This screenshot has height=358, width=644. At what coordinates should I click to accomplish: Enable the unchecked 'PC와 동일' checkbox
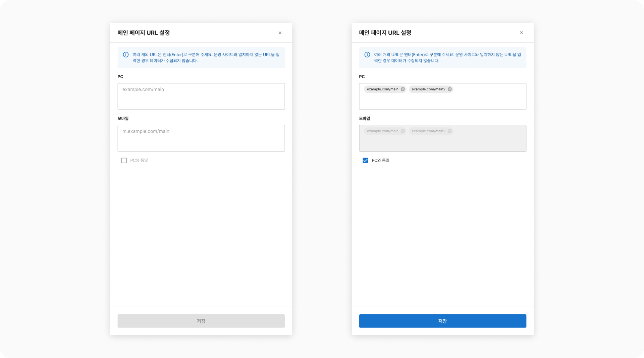[124, 161]
